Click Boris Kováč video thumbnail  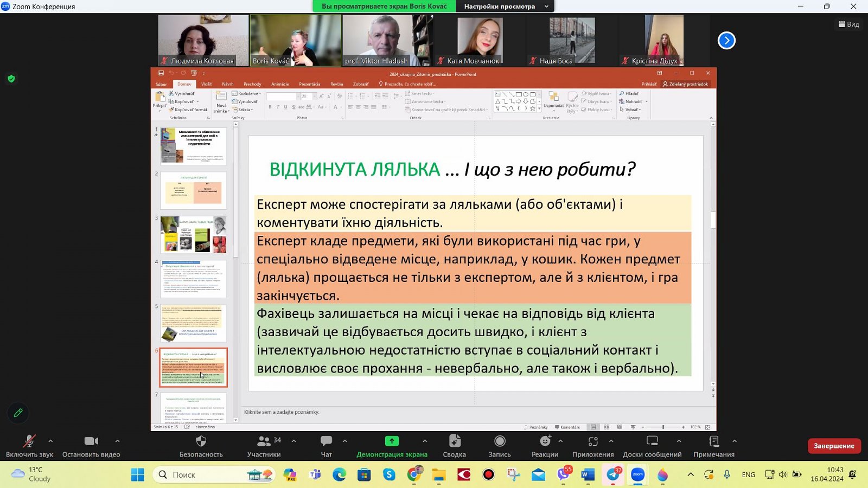coord(296,41)
